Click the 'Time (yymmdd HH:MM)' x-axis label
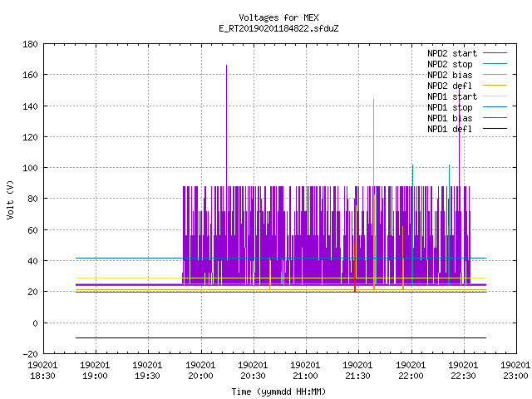532x399 pixels. pos(278,392)
